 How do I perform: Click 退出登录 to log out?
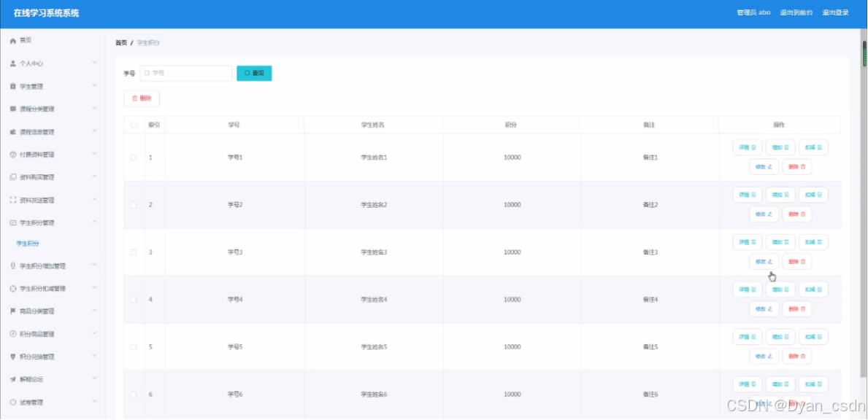click(835, 12)
